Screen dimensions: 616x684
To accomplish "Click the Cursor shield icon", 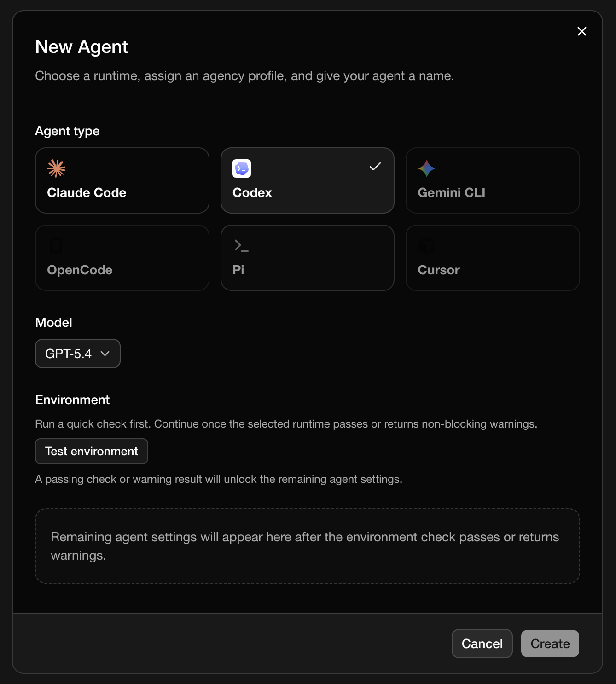I will 427,246.
